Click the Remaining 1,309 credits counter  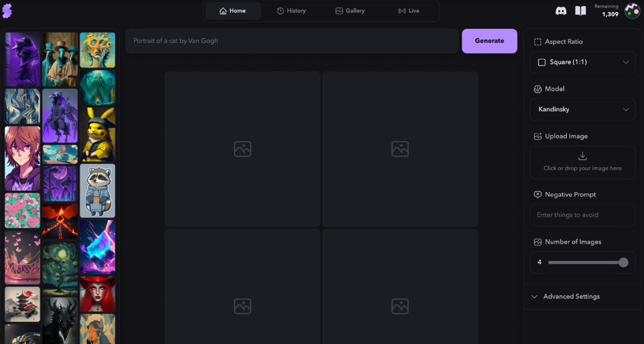[606, 11]
